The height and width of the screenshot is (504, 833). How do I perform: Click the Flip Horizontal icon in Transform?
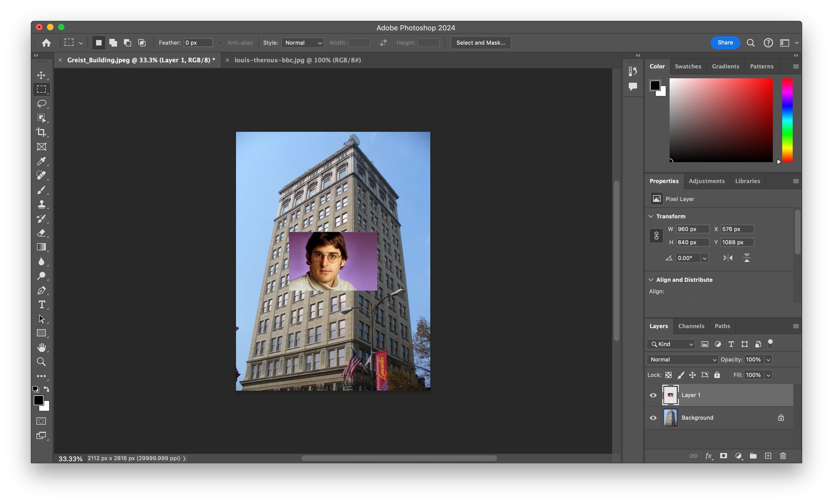point(728,258)
